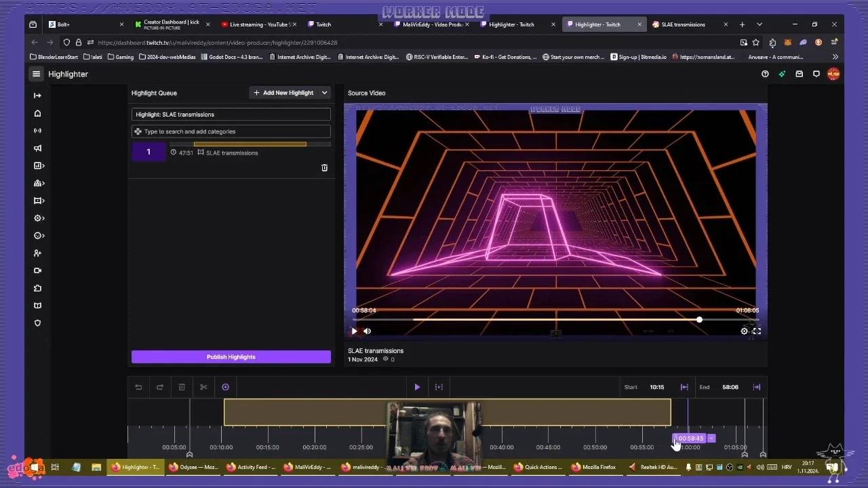This screenshot has width=868, height=488.
Task: Expand the Settings gear section in sidebar
Action: [x=39, y=218]
